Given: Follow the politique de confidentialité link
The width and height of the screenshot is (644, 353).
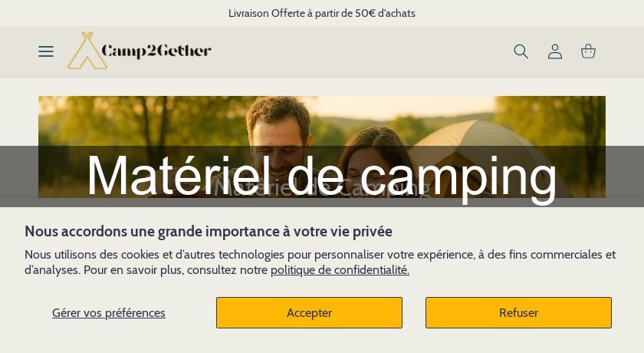Looking at the screenshot, I should coord(340,270).
